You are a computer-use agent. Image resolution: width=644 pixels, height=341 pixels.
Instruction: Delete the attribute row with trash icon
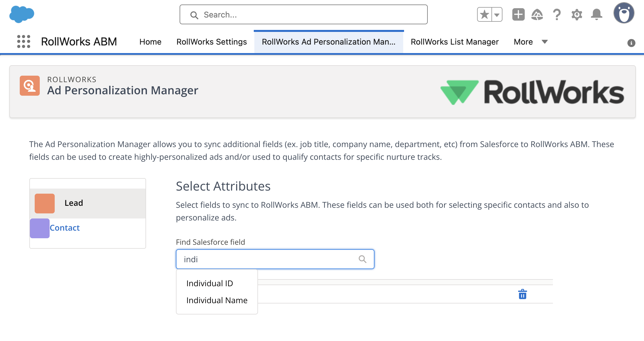[x=522, y=294]
